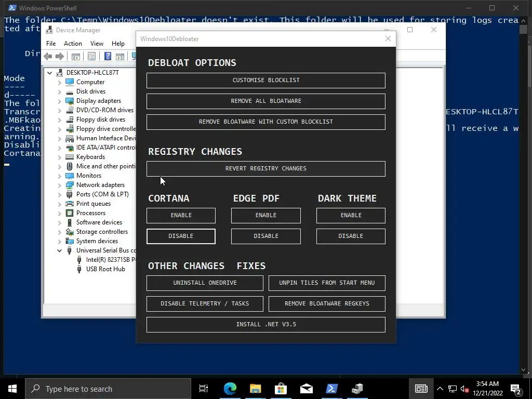The image size is (532, 399).
Task: Open the View menu in Device Manager
Action: 97,44
